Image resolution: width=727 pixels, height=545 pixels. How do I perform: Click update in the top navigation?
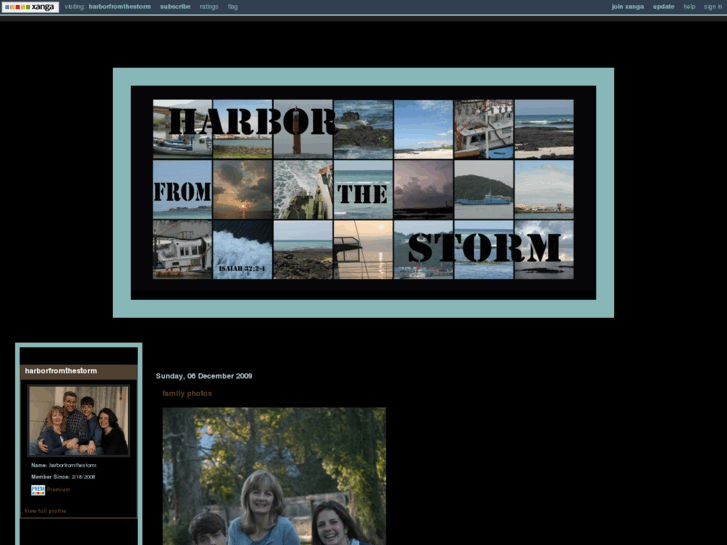(x=664, y=7)
